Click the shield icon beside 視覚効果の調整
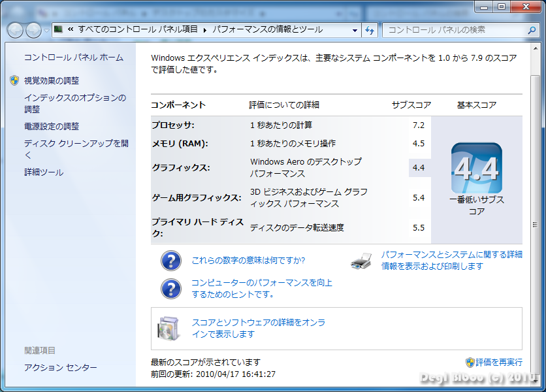 [14, 80]
